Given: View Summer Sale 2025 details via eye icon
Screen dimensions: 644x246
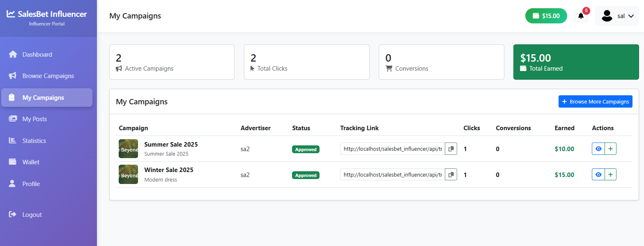Looking at the screenshot, I should (598, 149).
